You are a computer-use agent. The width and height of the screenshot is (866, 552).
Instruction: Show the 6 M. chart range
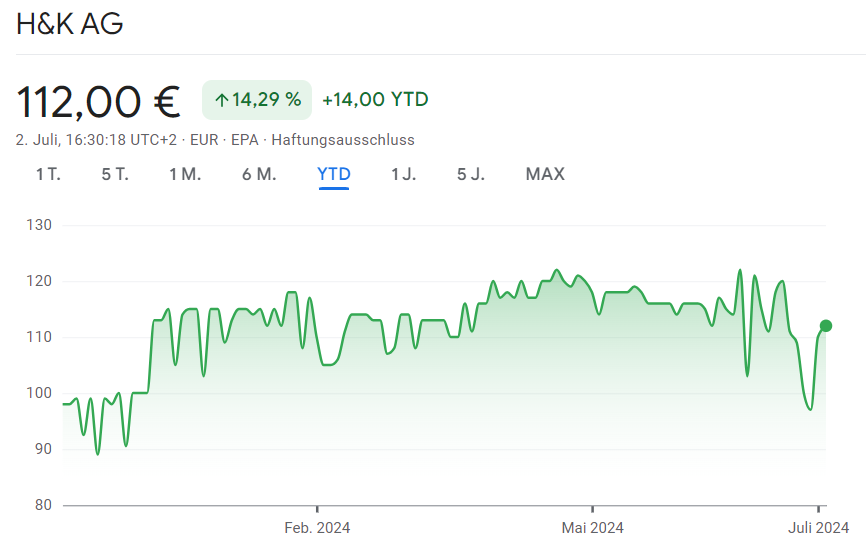259,175
